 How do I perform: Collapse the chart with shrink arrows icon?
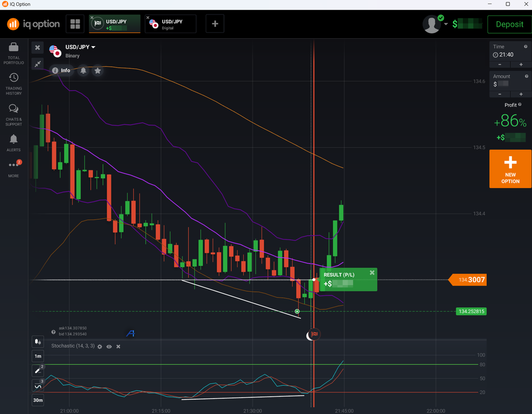(38, 64)
